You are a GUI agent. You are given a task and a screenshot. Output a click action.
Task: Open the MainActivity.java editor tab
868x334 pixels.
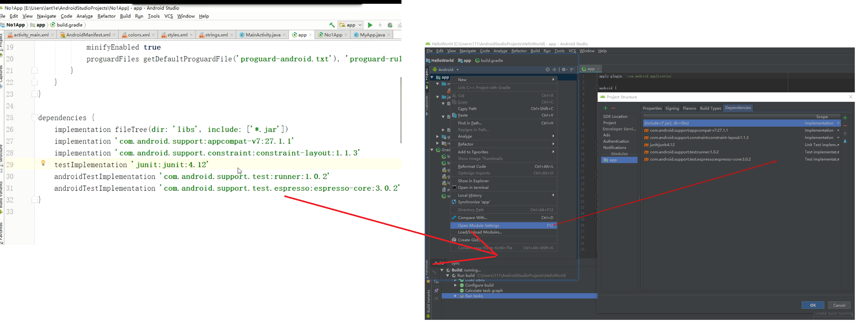pyautogui.click(x=263, y=35)
